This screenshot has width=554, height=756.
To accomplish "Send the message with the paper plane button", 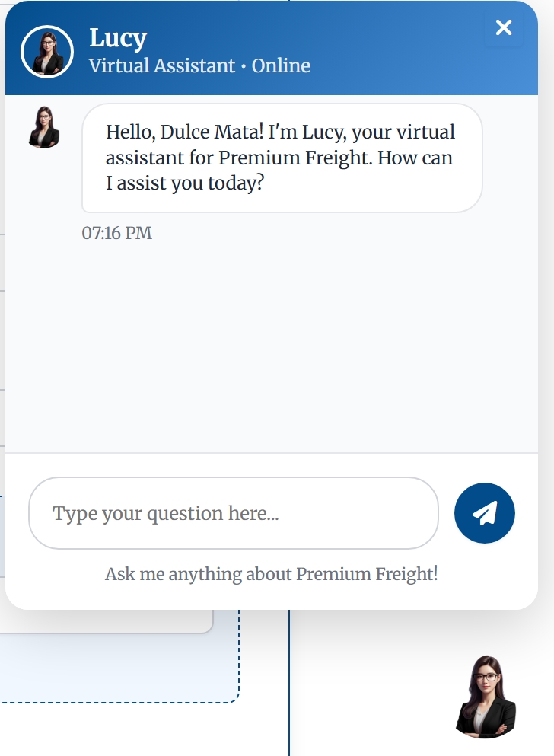I will pos(485,513).
